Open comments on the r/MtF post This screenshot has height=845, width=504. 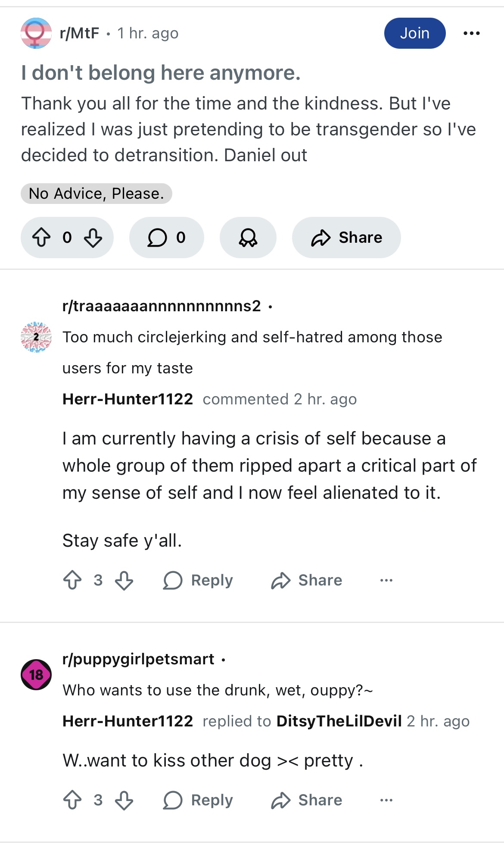(x=166, y=238)
